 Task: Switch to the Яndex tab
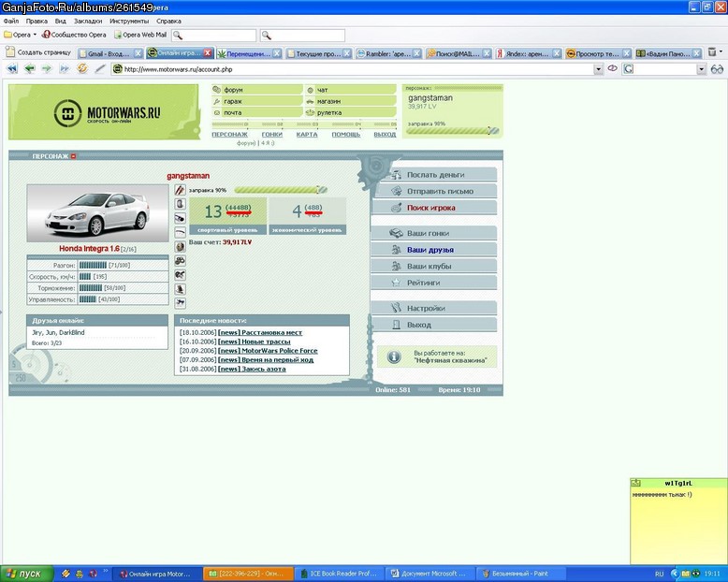point(527,53)
